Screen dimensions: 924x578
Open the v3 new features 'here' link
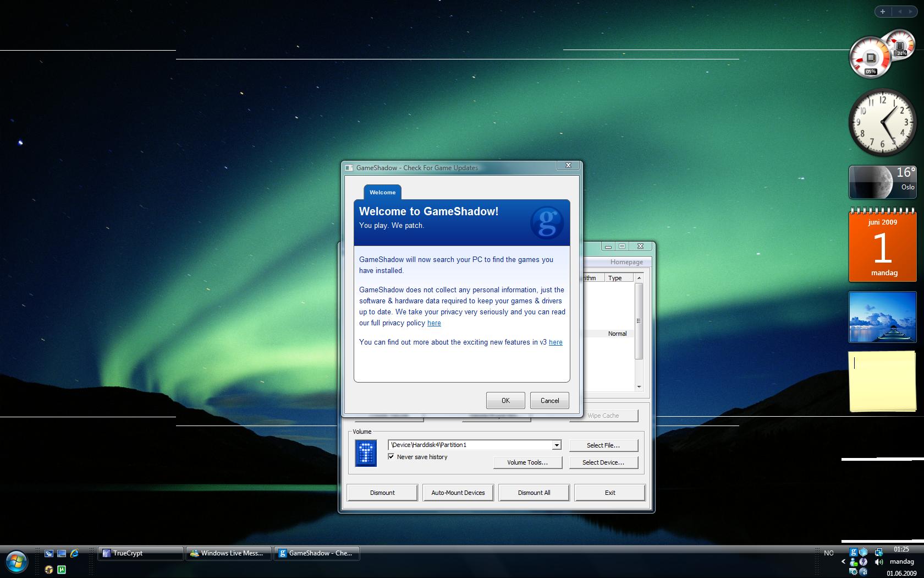tap(555, 342)
